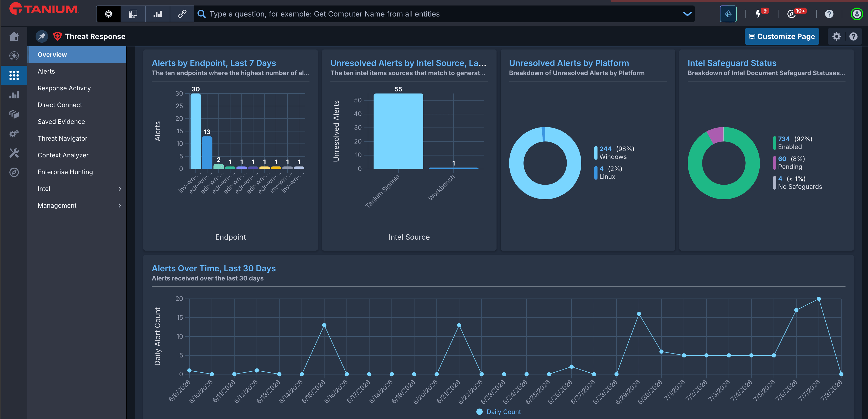Click the Workbench bar with 1 alert
The image size is (868, 419).
454,168
